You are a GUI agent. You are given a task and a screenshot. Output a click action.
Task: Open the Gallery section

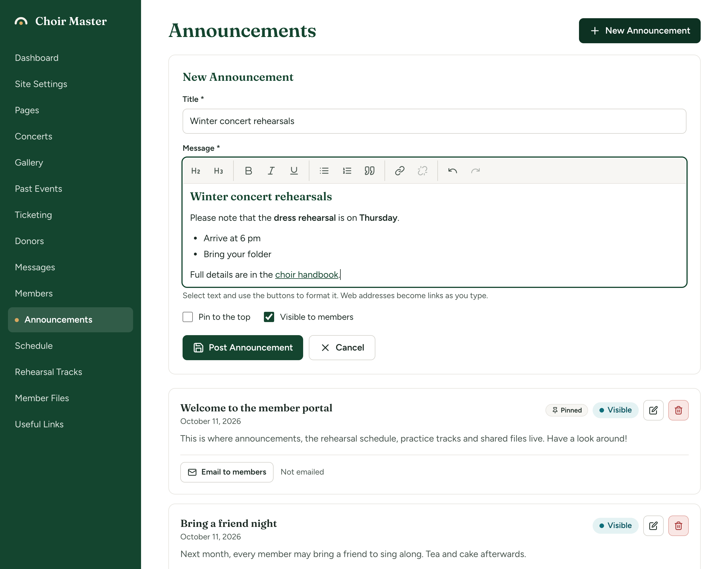(x=70, y=162)
